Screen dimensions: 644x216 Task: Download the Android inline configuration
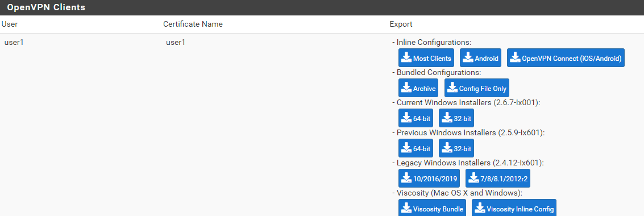[x=481, y=58]
